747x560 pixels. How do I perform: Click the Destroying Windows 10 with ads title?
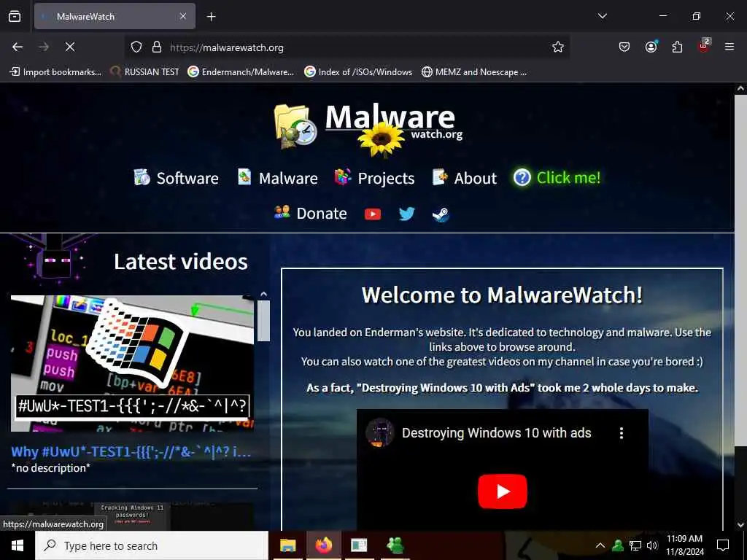tap(496, 433)
